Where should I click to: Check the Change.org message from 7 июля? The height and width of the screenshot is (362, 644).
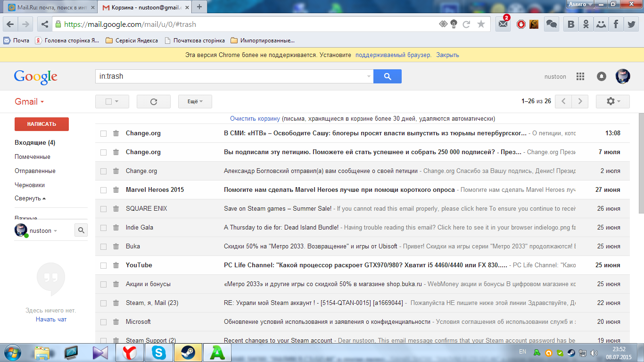pyautogui.click(x=103, y=152)
